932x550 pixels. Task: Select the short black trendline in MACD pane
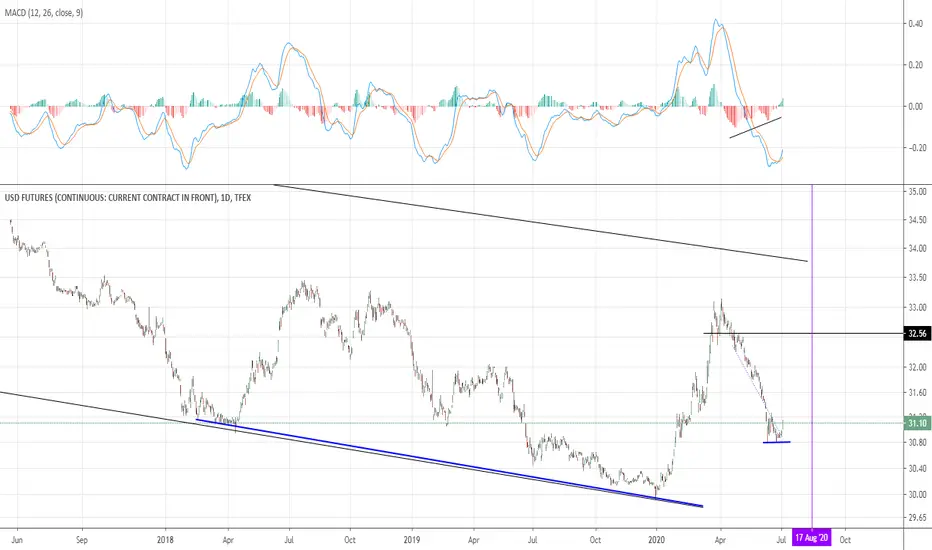coord(755,128)
